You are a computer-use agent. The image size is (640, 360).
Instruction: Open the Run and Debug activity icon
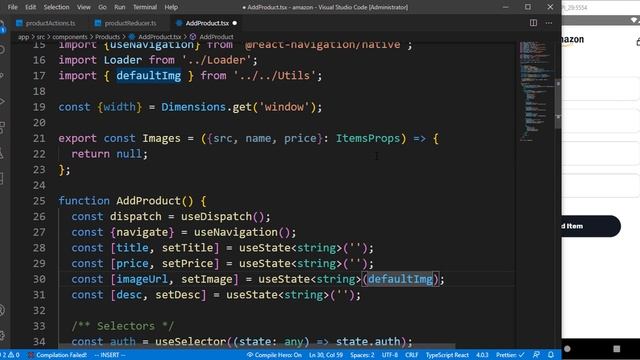(x=2, y=101)
